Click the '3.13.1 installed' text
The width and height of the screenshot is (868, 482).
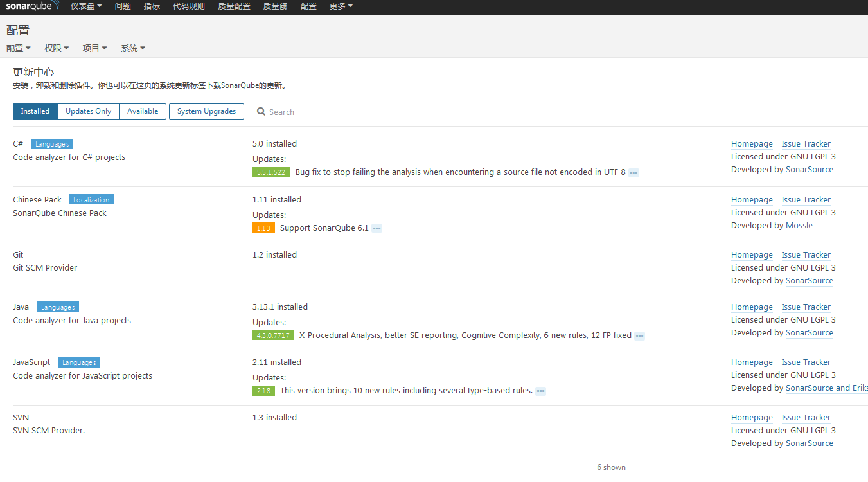pos(280,307)
